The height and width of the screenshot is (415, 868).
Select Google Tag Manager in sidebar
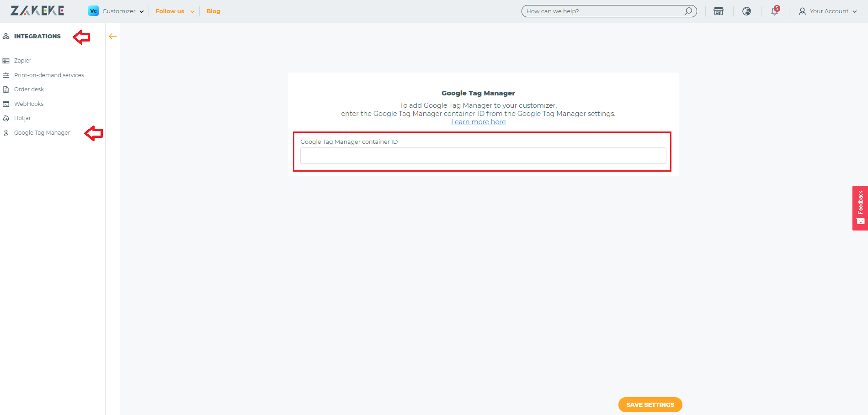tap(42, 132)
